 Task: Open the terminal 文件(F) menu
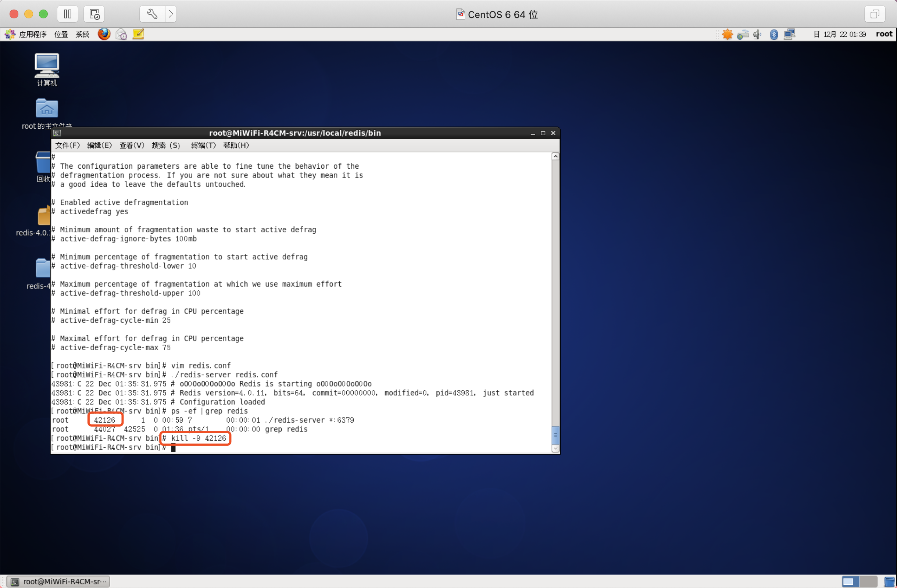[67, 146]
